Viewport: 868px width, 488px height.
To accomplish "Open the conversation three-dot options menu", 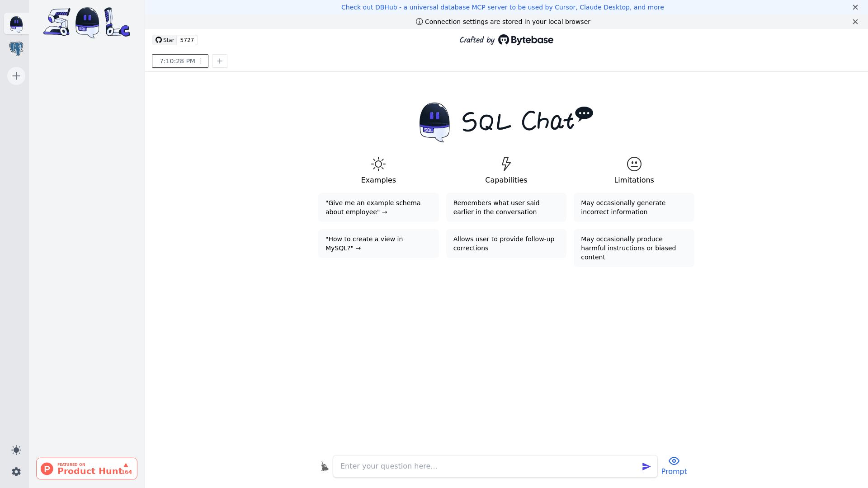I will (x=201, y=61).
